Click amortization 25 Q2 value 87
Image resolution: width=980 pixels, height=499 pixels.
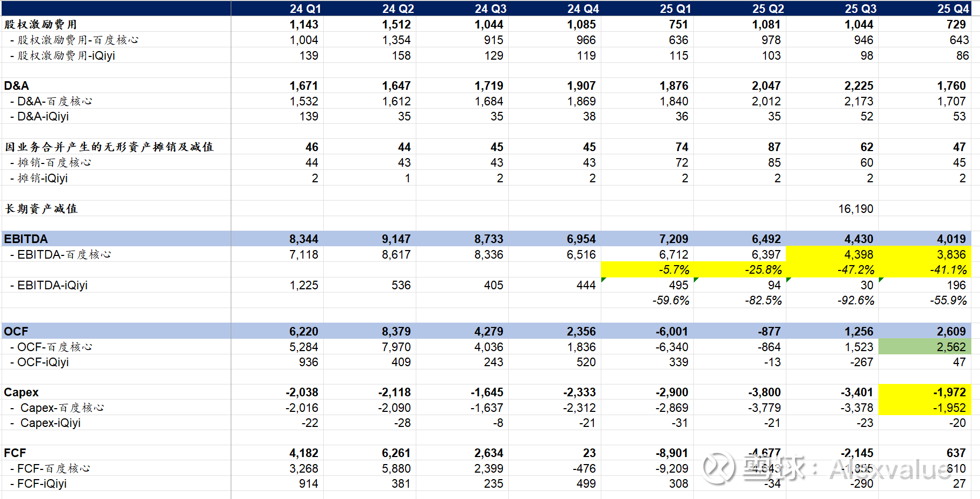(x=774, y=147)
